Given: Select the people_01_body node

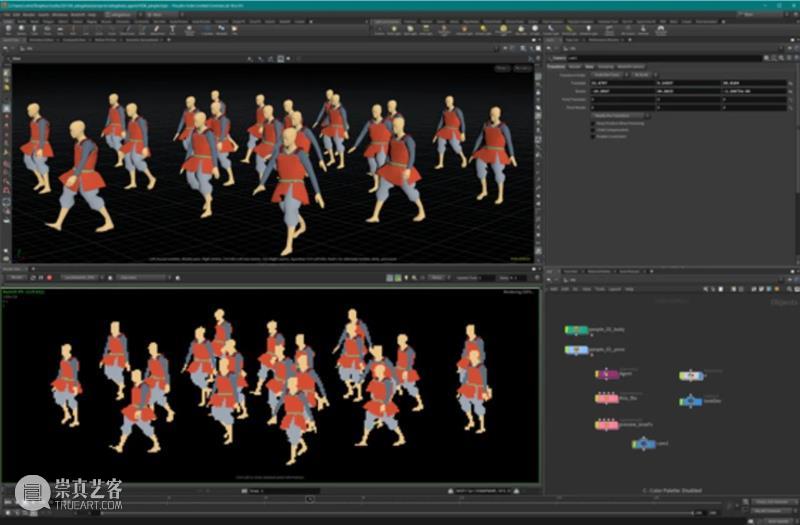Looking at the screenshot, I should (576, 329).
